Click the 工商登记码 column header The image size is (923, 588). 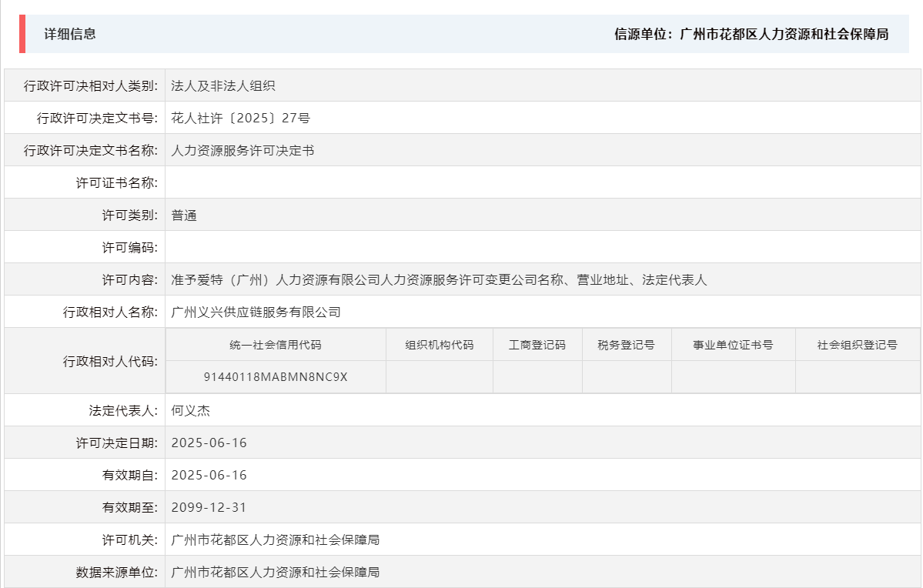click(x=537, y=344)
